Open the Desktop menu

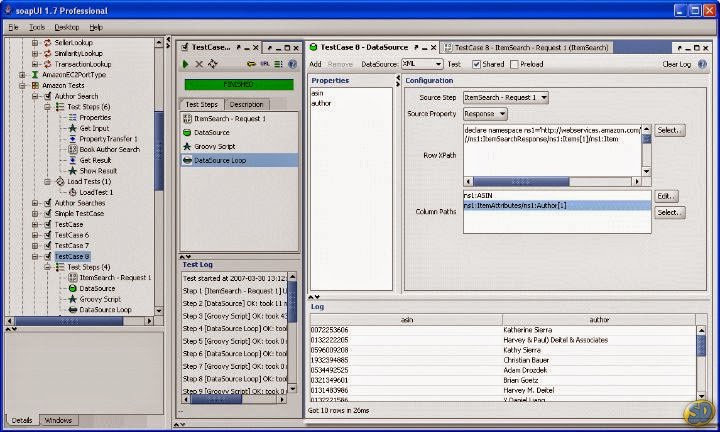67,28
